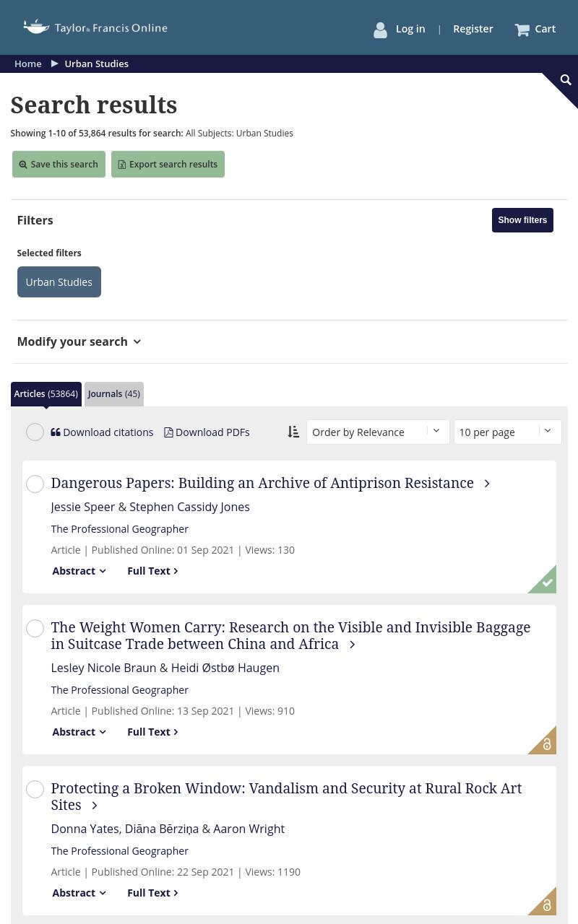Click the Show filters button

pos(522,220)
